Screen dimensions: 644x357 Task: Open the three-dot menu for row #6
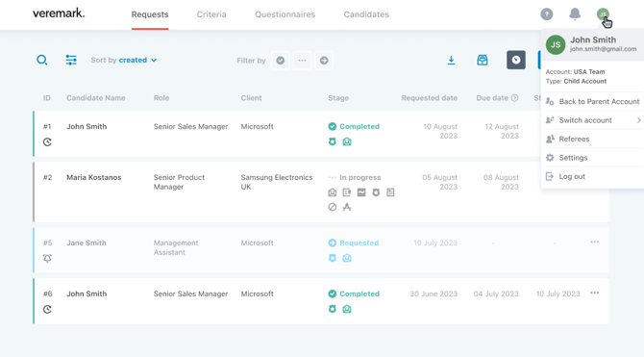tap(594, 293)
